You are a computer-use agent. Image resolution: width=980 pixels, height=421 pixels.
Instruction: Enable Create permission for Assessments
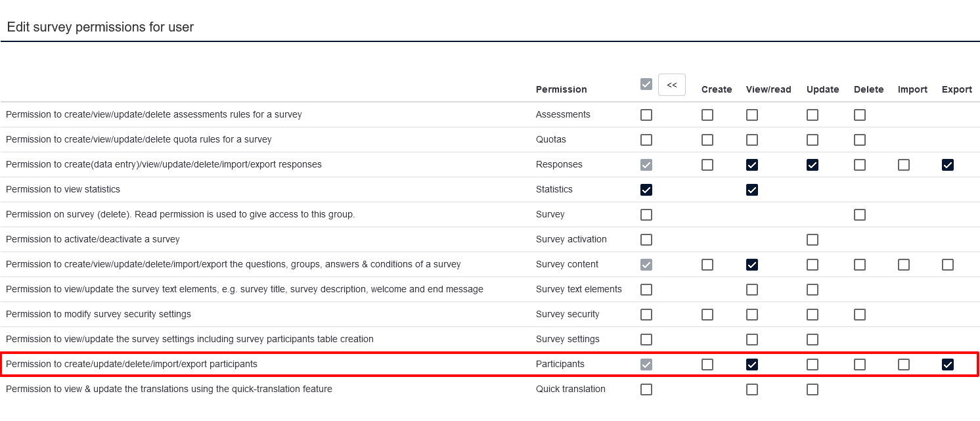point(707,115)
